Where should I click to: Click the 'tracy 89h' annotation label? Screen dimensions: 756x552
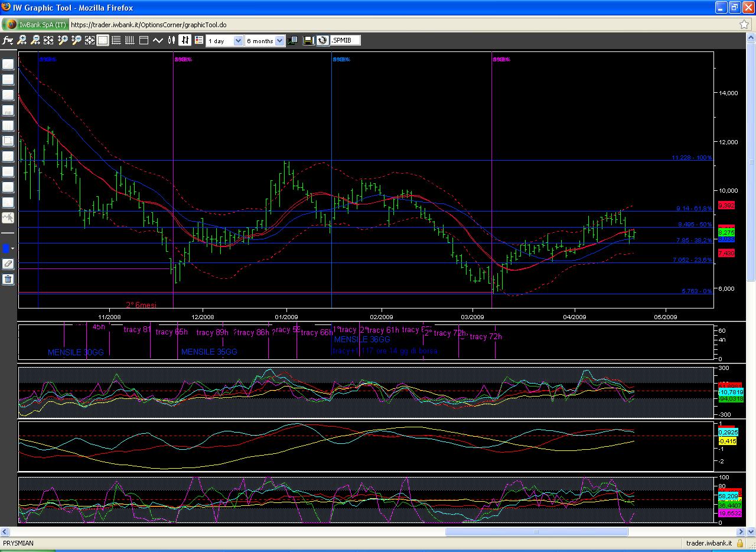(x=213, y=333)
